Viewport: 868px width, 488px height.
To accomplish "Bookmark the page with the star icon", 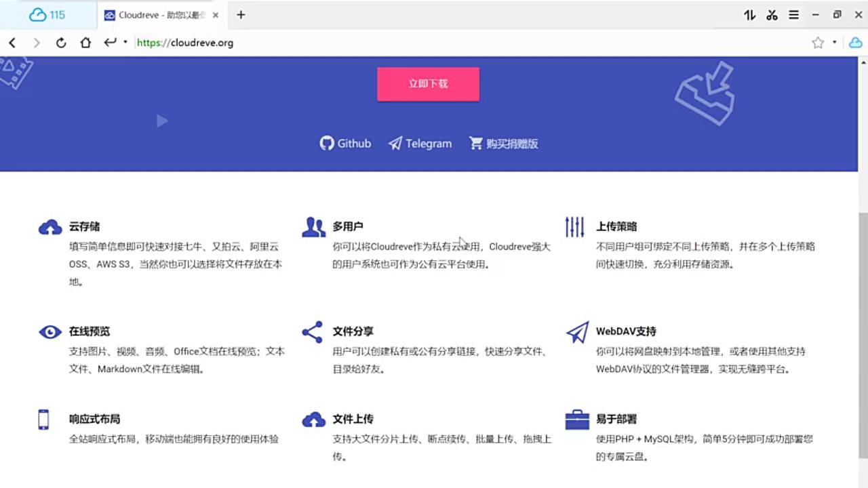I will pos(818,43).
